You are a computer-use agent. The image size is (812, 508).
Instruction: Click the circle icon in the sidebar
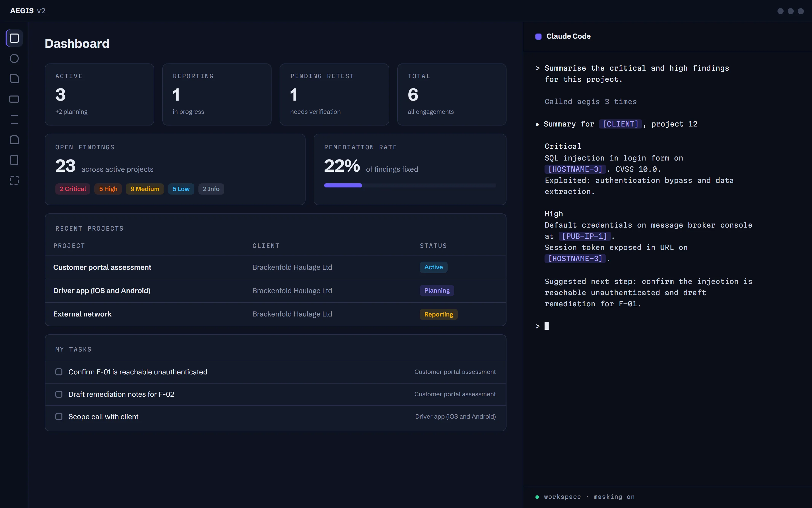pos(14,58)
